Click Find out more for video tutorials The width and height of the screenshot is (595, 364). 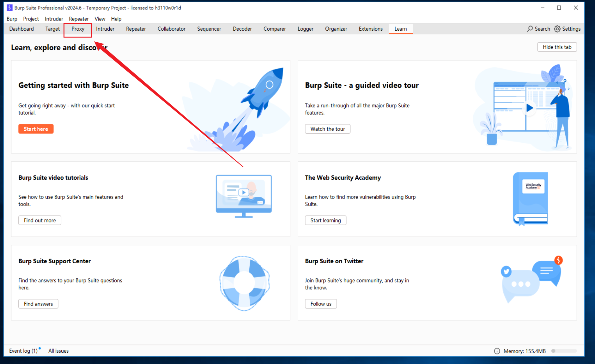pyautogui.click(x=40, y=220)
